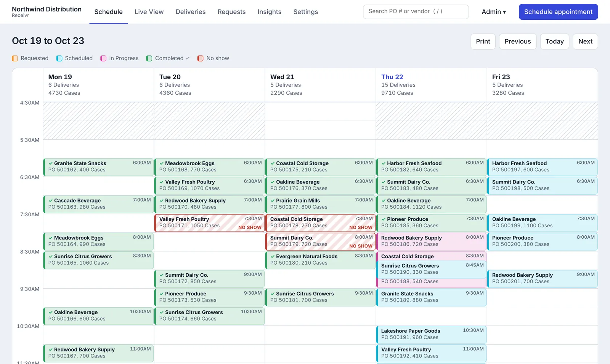Go to the Deliveries tab

click(x=191, y=12)
